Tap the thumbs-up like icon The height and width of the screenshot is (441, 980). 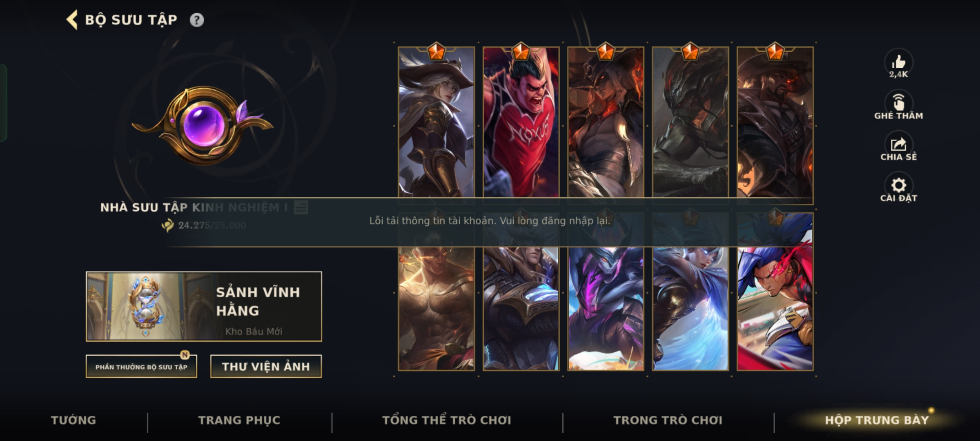pos(898,62)
